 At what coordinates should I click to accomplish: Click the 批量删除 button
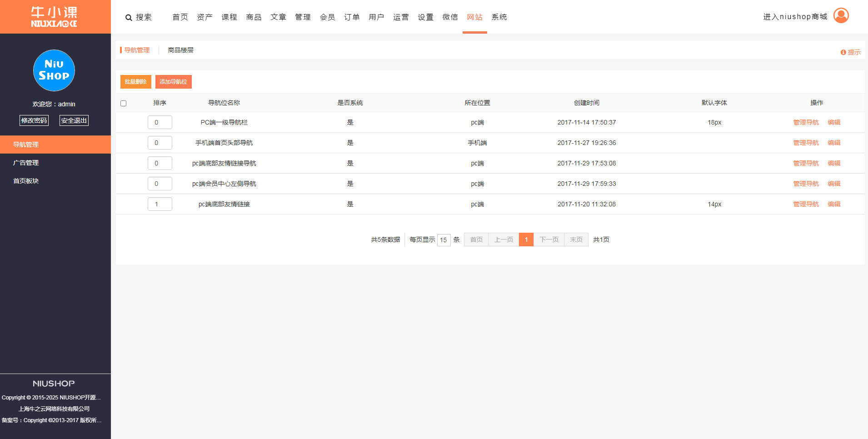[135, 82]
